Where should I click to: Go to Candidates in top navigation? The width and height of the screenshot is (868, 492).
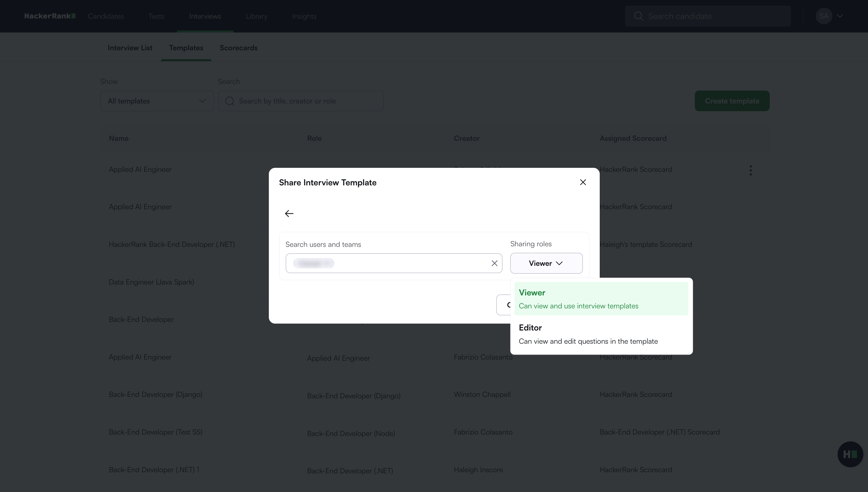tap(106, 16)
